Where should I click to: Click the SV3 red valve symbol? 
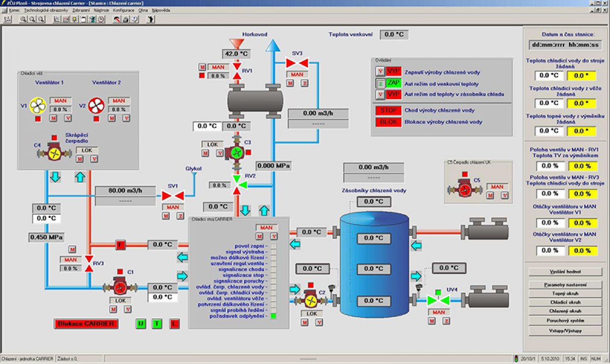point(296,63)
